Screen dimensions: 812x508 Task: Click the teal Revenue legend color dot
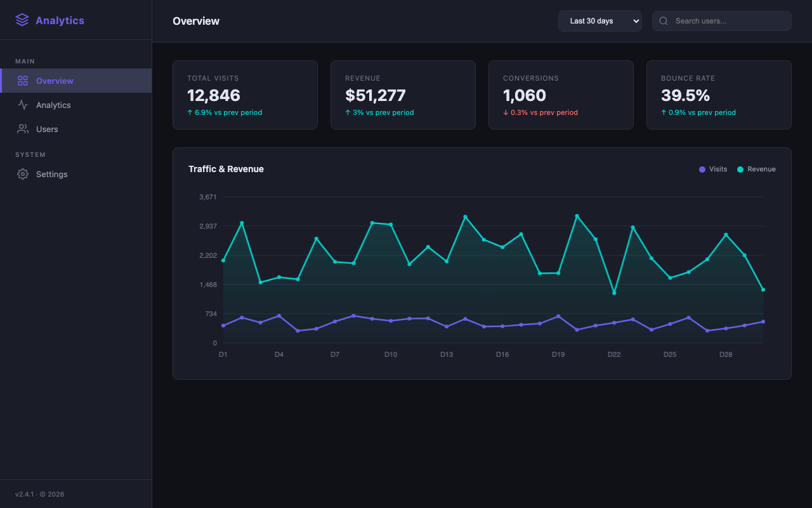[740, 170]
